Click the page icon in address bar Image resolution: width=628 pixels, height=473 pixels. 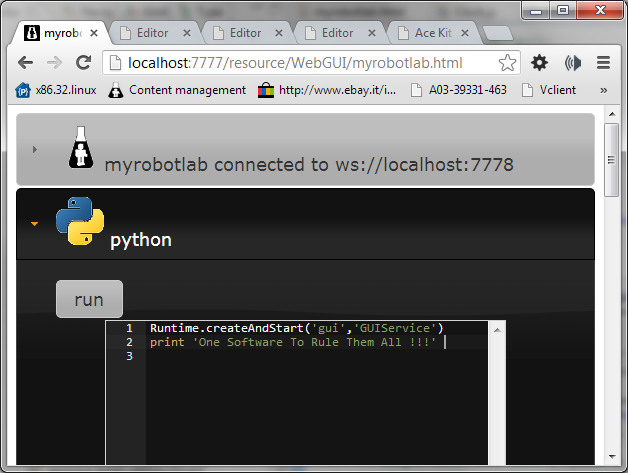(x=115, y=63)
